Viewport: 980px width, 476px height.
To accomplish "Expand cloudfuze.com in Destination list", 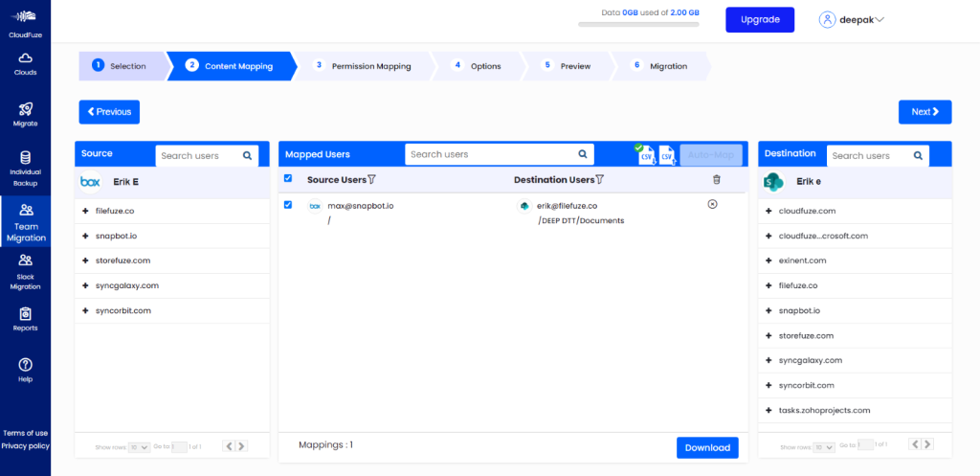I will click(x=768, y=211).
